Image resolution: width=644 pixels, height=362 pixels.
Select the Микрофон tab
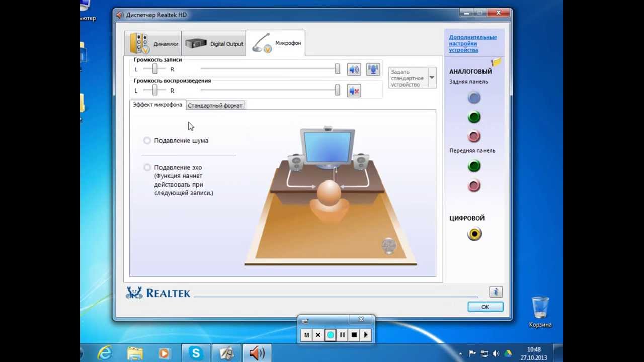pos(275,43)
